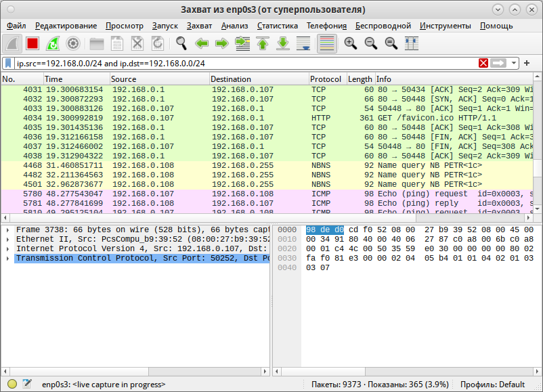Select packet 4036 FIN, ACK row
543x392 pixels.
tap(267, 137)
